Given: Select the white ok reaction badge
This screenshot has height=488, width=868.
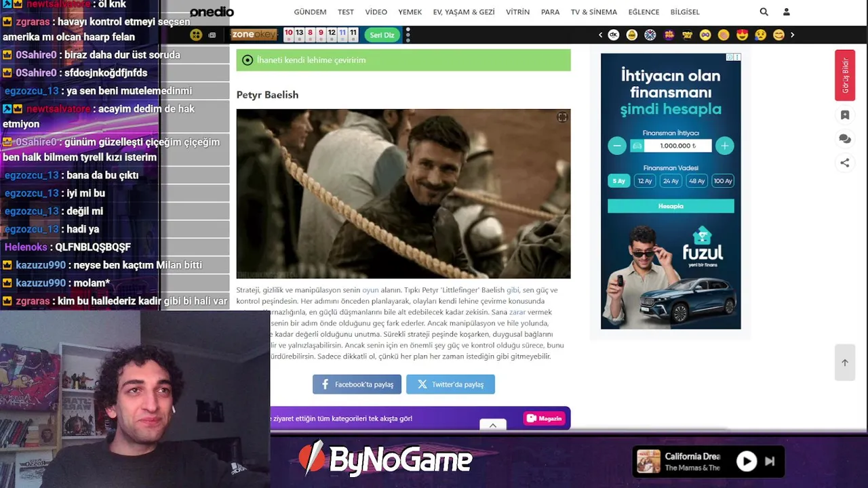Looking at the screenshot, I should [614, 35].
